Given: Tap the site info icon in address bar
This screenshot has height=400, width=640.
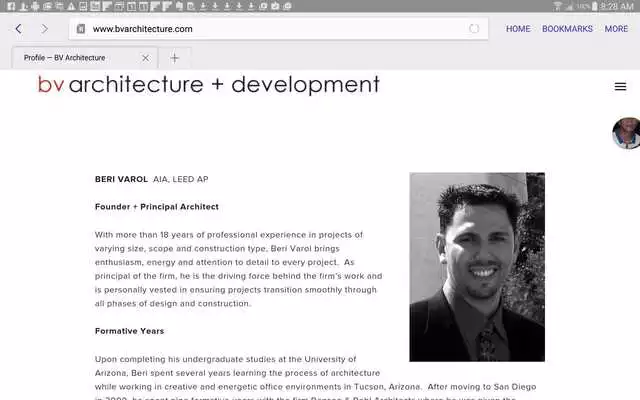Looking at the screenshot, I should [81, 29].
